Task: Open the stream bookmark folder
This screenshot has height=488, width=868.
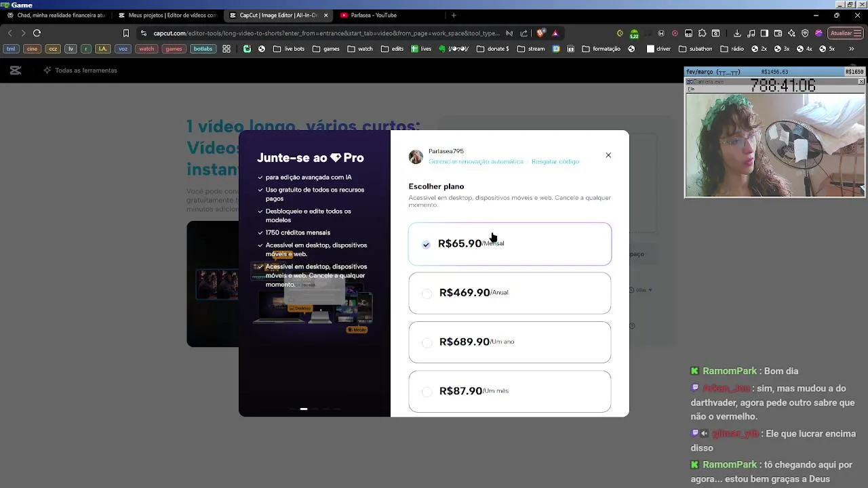Action: pos(531,49)
